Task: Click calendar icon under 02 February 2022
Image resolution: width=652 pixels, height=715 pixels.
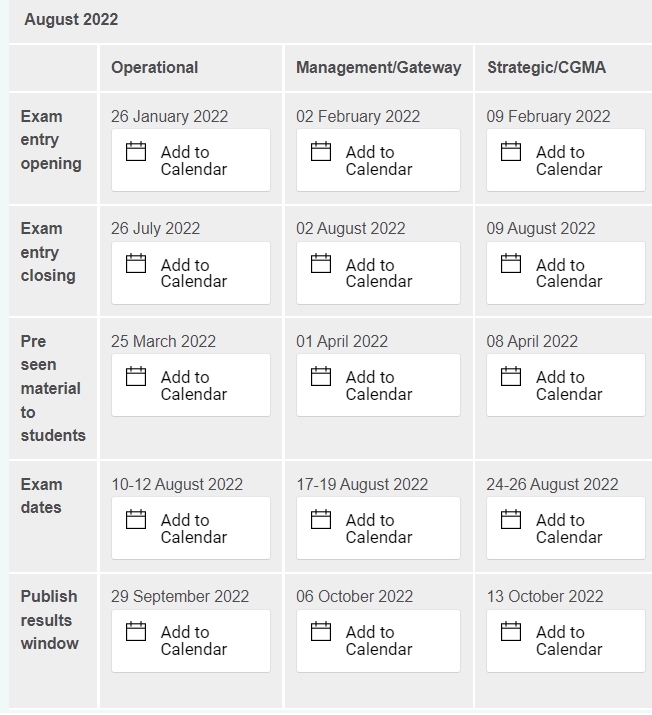Action: click(x=321, y=152)
